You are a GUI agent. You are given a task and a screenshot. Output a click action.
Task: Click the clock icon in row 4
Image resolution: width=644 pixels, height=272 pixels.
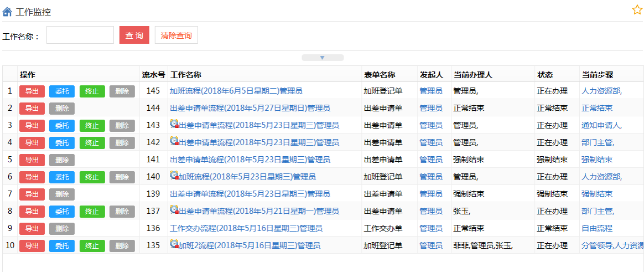[x=174, y=142]
